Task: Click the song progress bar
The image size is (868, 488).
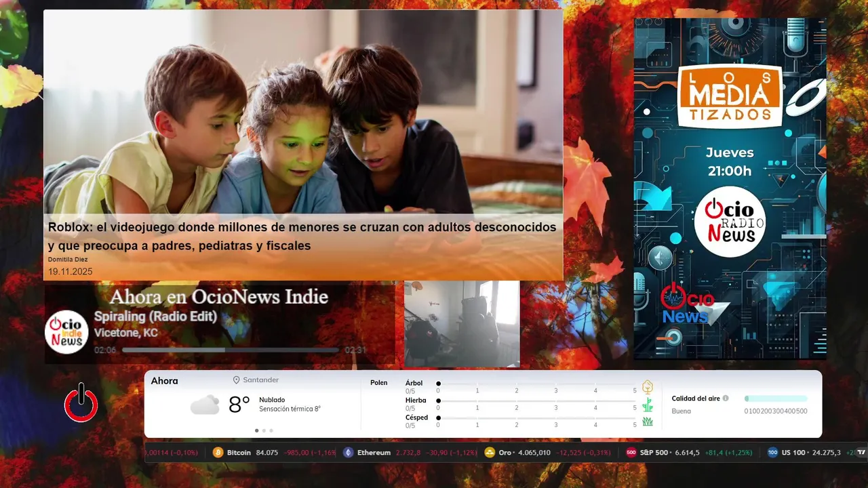Action: tap(231, 350)
